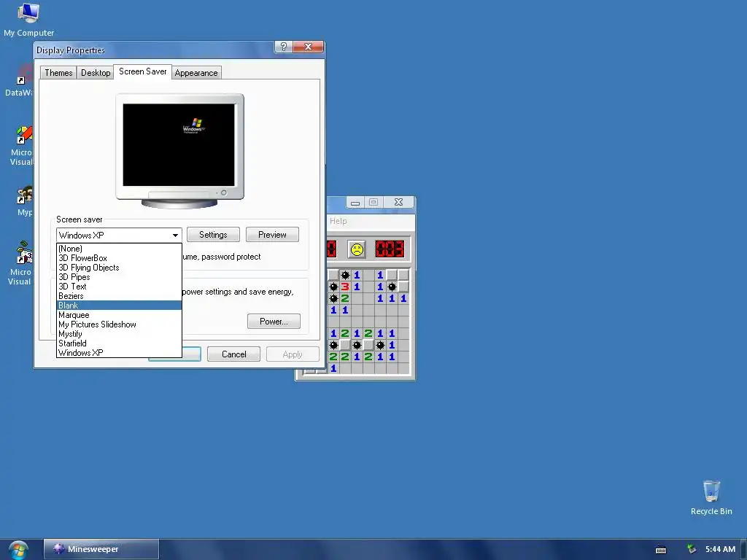Choose 3D FlowerBox screen saver

[119, 258]
